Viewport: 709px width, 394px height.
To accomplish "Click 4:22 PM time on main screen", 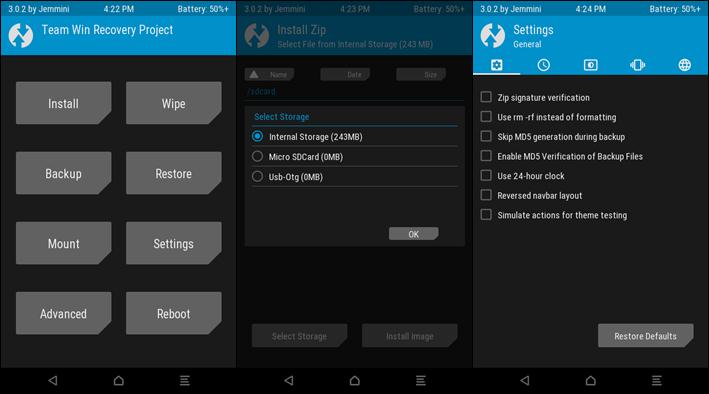I will point(118,9).
